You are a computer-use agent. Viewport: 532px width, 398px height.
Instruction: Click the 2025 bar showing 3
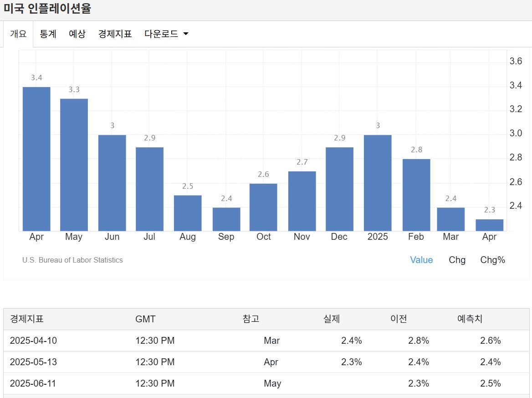click(377, 182)
